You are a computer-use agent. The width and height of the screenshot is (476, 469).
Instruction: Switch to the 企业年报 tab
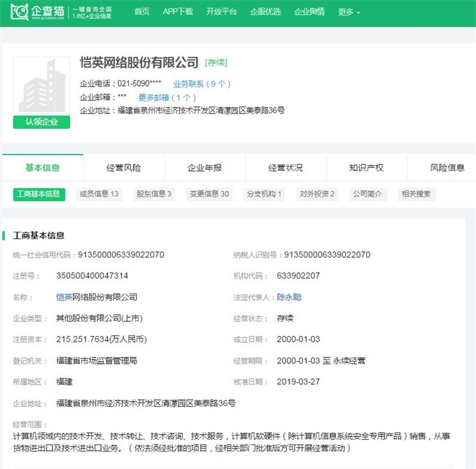pos(204,168)
